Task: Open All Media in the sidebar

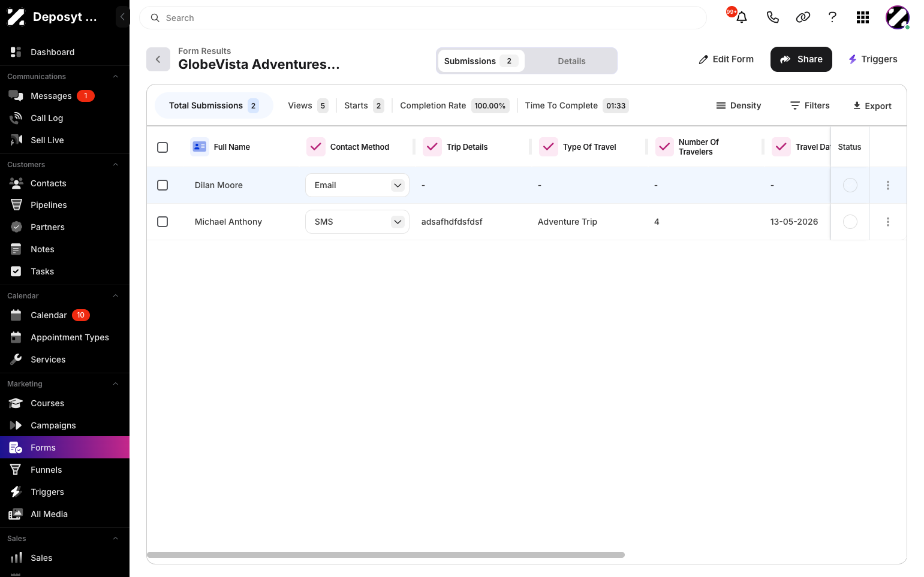Action: (x=65, y=514)
